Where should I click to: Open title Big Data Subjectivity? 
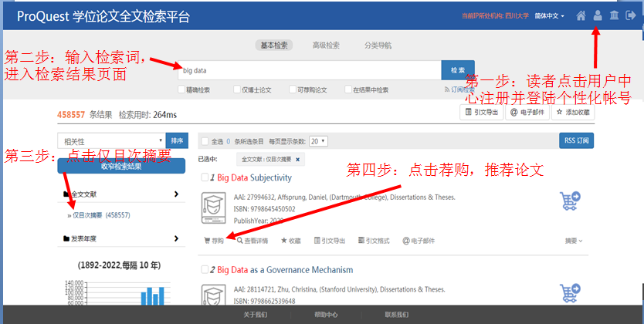coord(254,177)
